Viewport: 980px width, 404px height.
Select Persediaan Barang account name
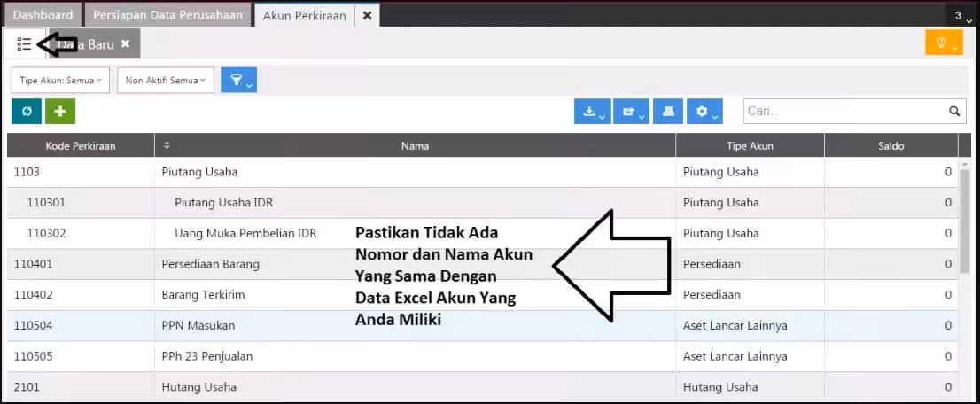pos(211,264)
